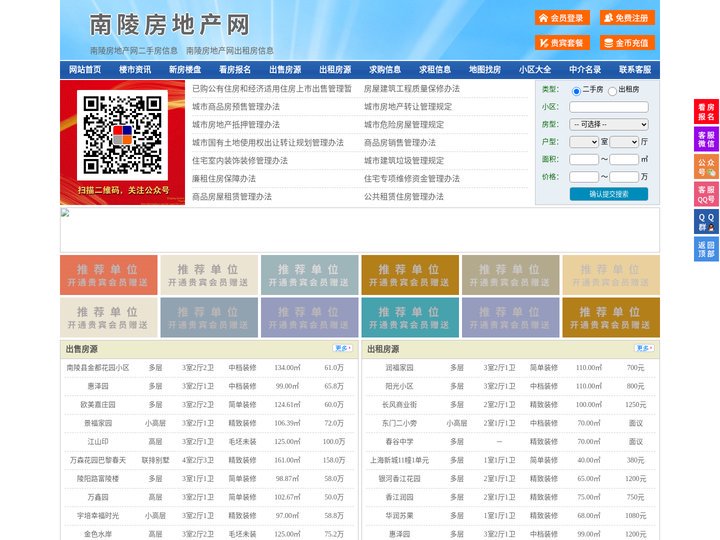Viewport: 720px width, 540px height.
Task: Open the 室 count dropdown
Action: coord(584,142)
